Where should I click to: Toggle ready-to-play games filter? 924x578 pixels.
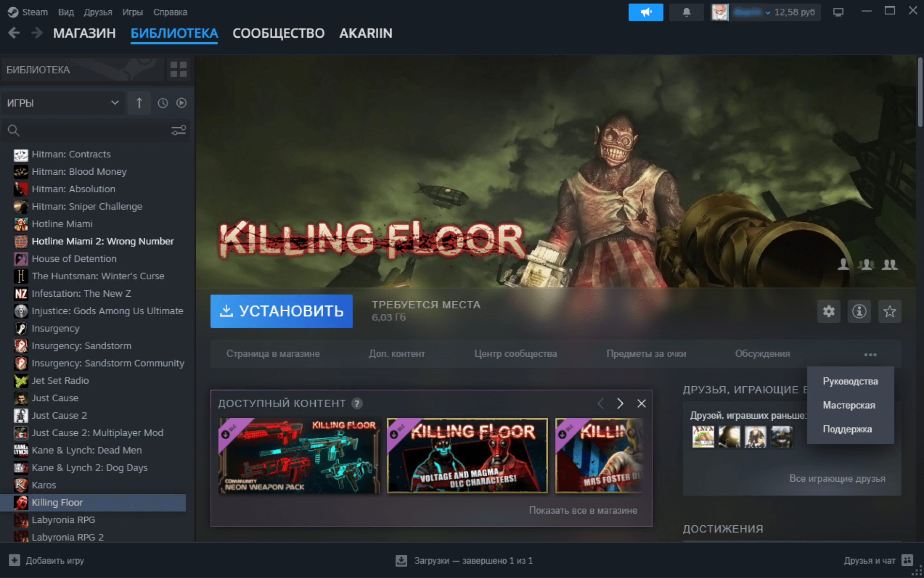click(182, 103)
